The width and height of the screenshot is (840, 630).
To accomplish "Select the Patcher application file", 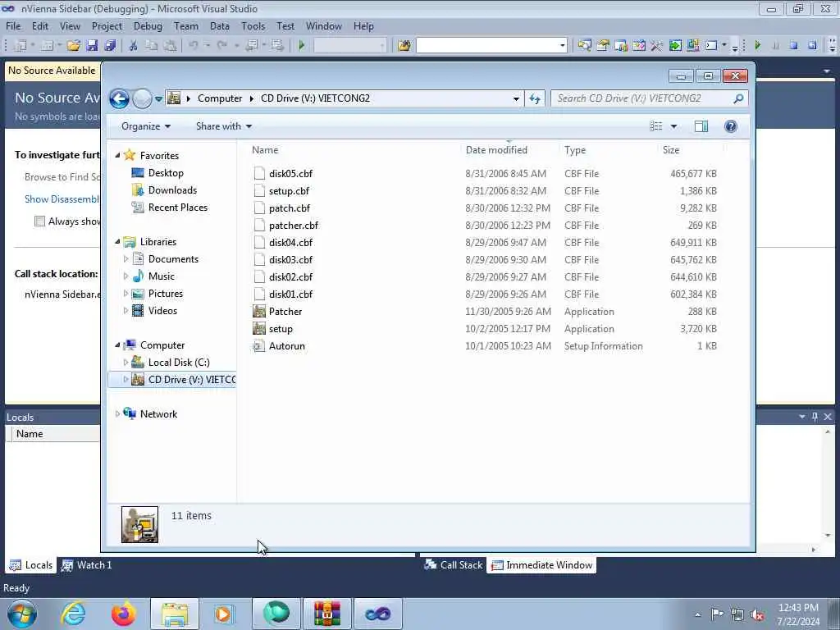I will coord(285,311).
